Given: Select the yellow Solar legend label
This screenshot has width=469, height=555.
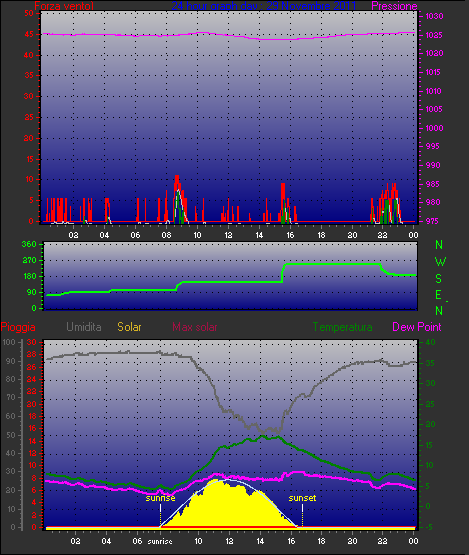Looking at the screenshot, I should 129,327.
